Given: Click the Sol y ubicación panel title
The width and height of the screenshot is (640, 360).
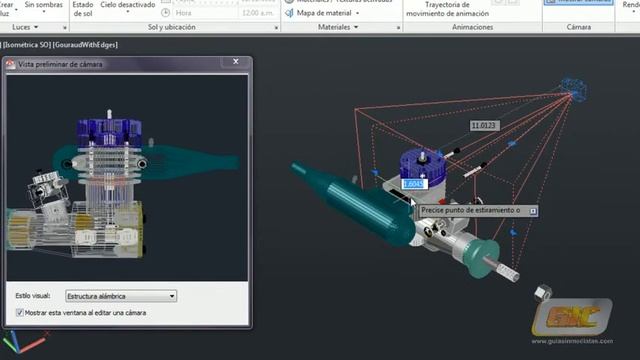Looking at the screenshot, I should pyautogui.click(x=171, y=27).
